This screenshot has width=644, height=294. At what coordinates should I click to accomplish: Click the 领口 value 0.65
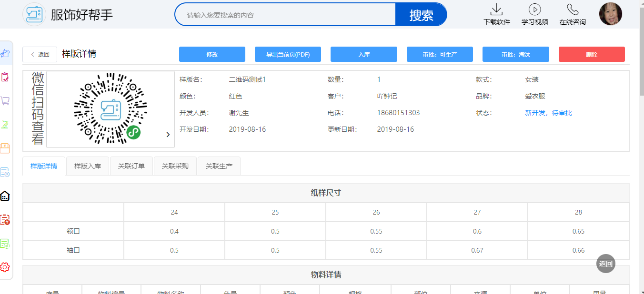coord(578,231)
